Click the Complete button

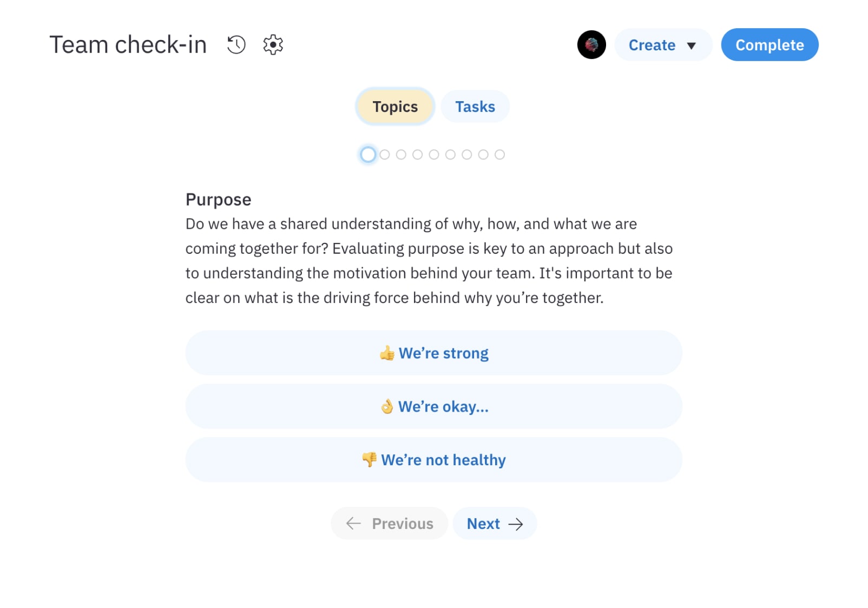tap(770, 45)
